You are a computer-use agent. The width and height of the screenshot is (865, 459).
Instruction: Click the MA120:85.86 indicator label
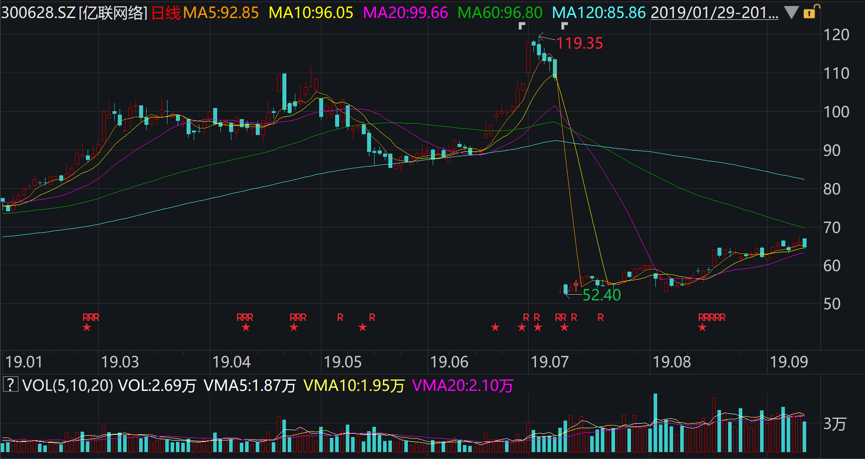point(598,13)
